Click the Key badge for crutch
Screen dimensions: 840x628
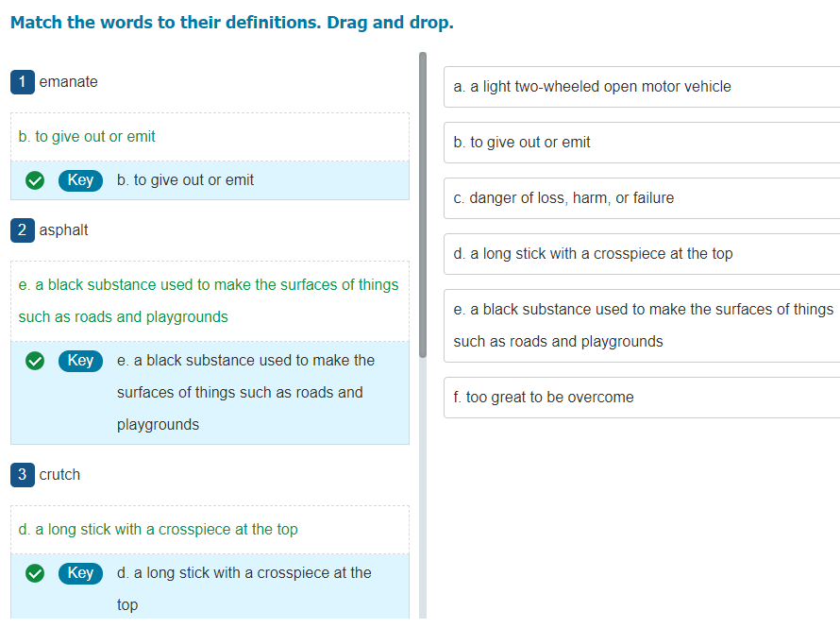click(80, 573)
